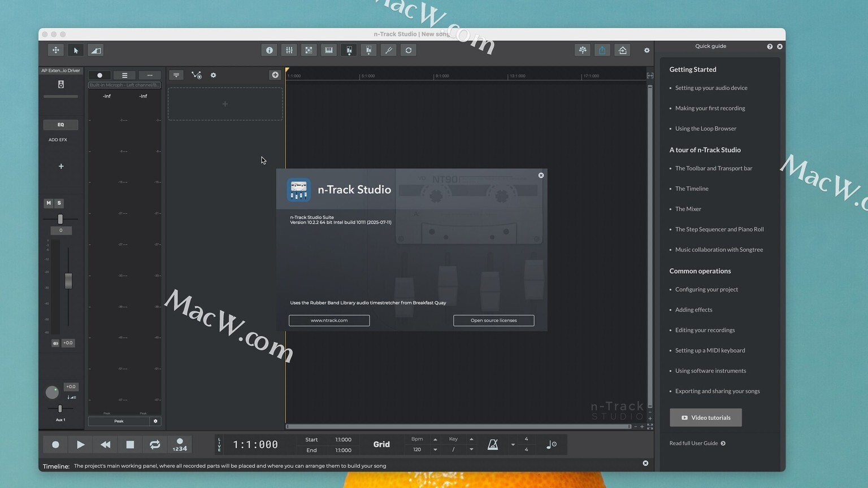Image resolution: width=868 pixels, height=488 pixels.
Task: Click the speaker output device icon
Action: click(61, 84)
